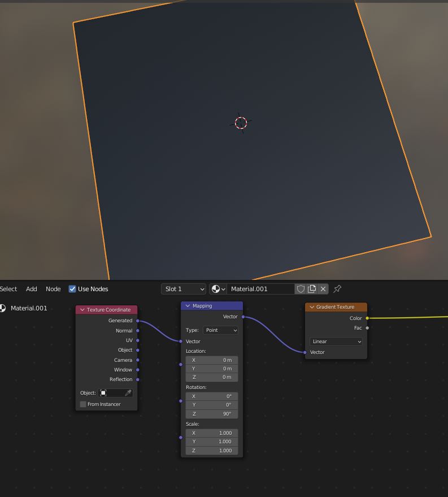The width and height of the screenshot is (448, 497).
Task: Duplicate material with the new material icon
Action: tap(312, 289)
